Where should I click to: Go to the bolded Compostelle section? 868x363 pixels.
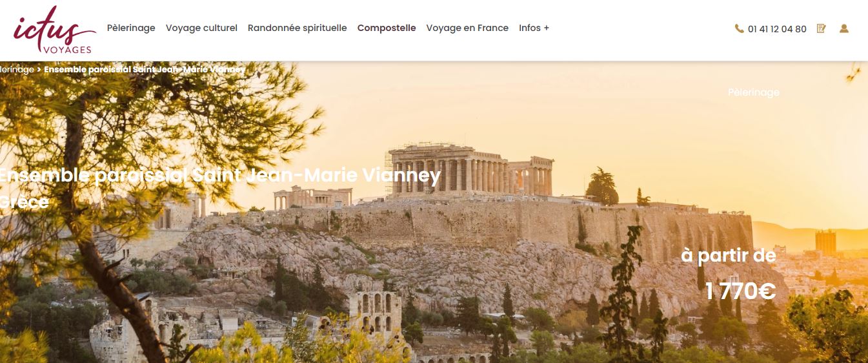387,28
